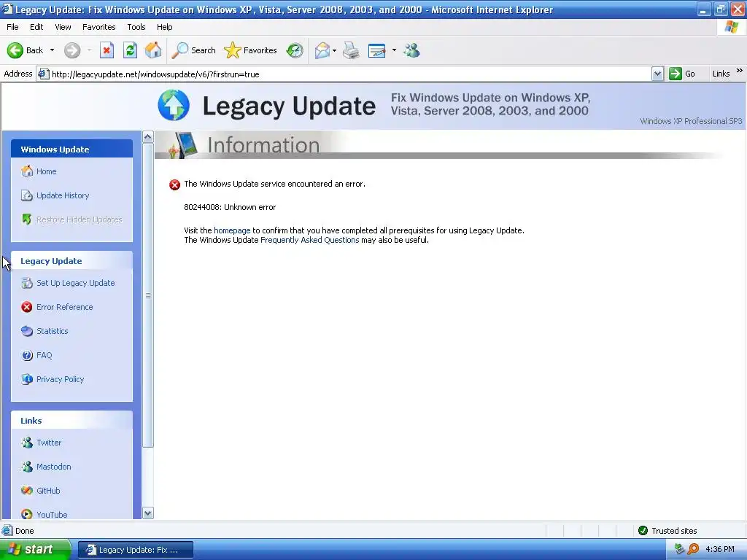Click the Twitter people icon

(27, 443)
